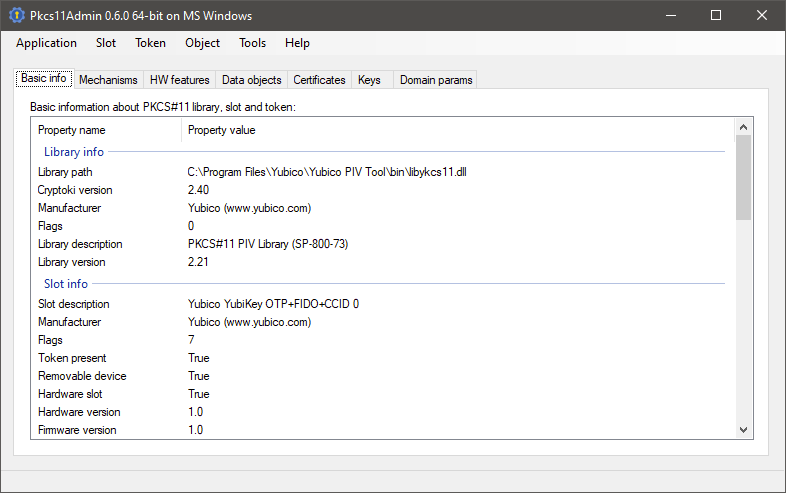Image resolution: width=786 pixels, height=493 pixels.
Task: Select the Library version row
Action: (383, 262)
